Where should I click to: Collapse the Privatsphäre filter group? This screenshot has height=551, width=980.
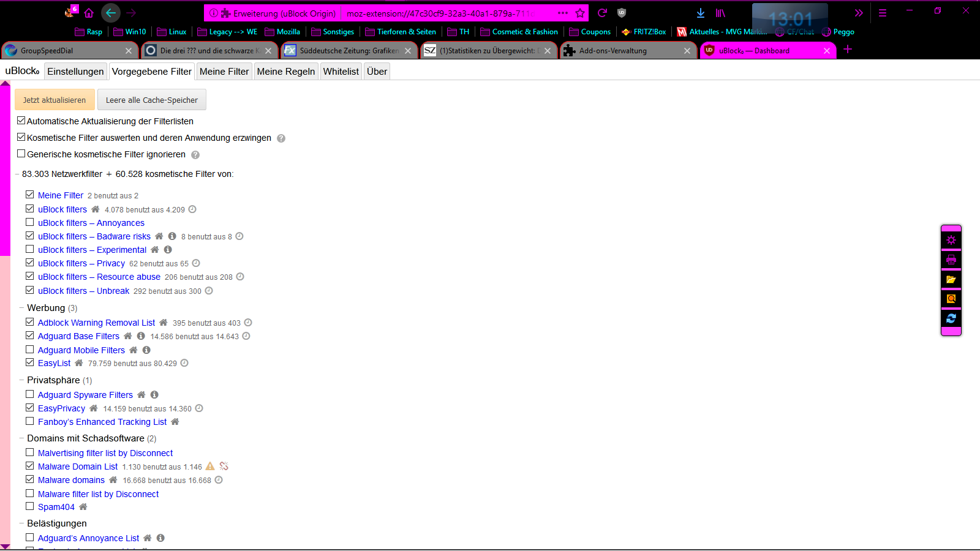(21, 380)
